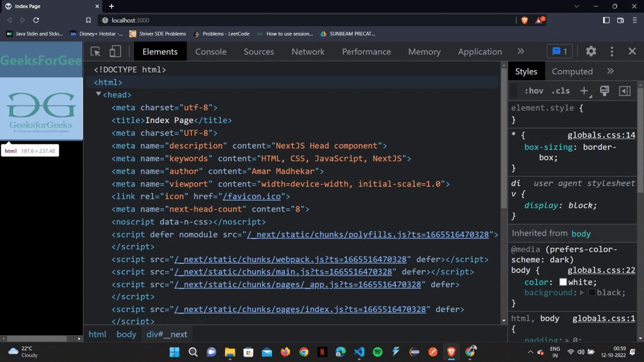
Task: Open the rendering emulation paintbrush icon
Action: pyautogui.click(x=604, y=90)
